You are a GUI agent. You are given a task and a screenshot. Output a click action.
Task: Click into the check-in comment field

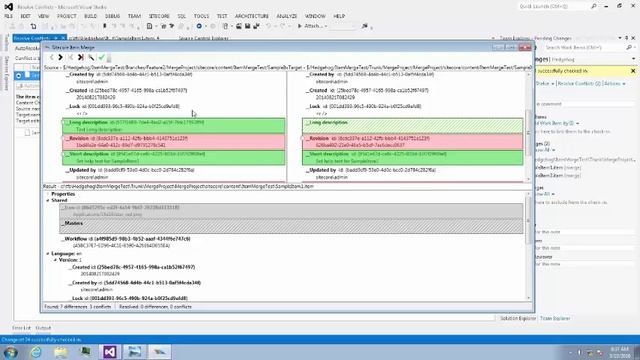[x=586, y=104]
